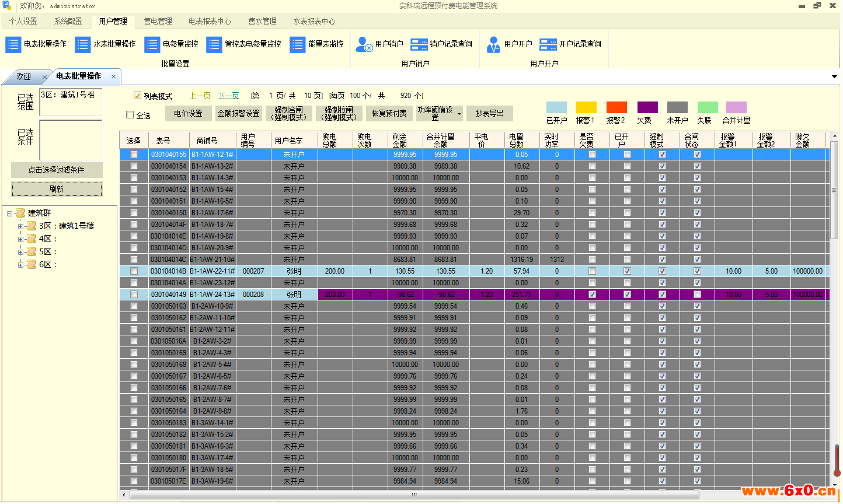Select the 5区 tree node
This screenshot has width=843, height=504.
click(x=48, y=251)
